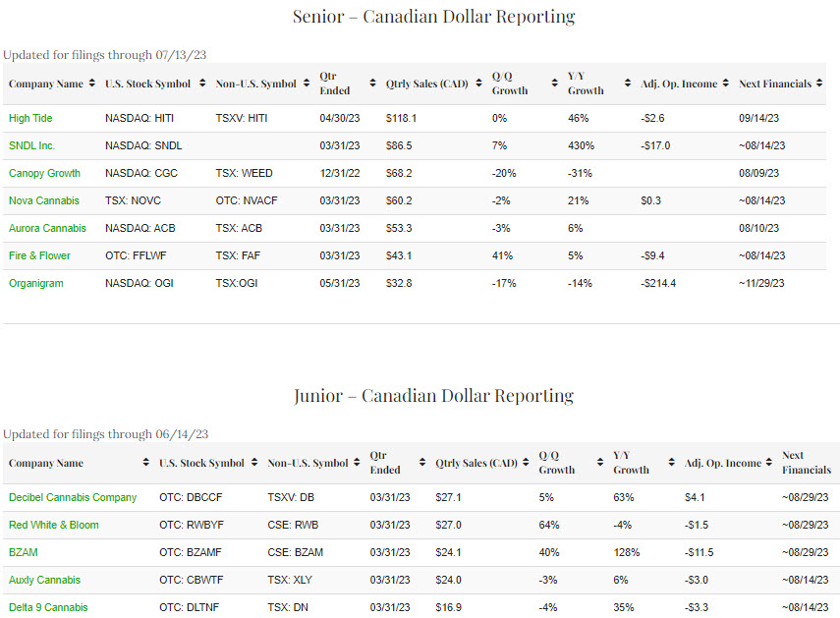
Task: Open SNDL Inc. company page
Action: click(32, 145)
